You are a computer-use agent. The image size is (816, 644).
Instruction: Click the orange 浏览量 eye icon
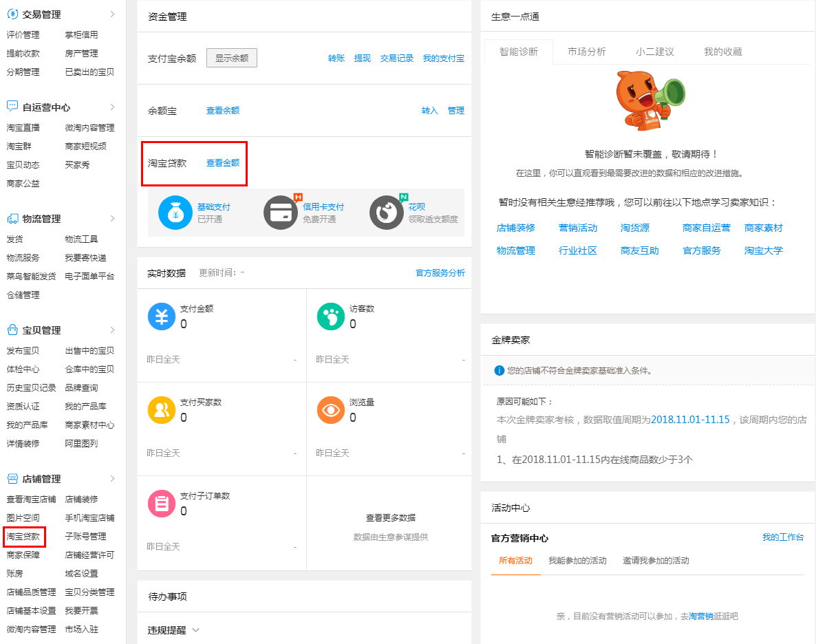coord(331,410)
